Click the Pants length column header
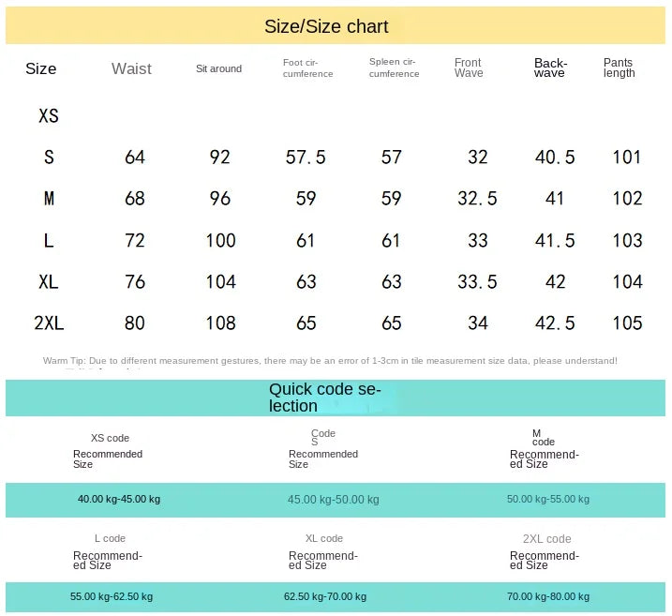This screenshot has height=616, width=672. (619, 68)
